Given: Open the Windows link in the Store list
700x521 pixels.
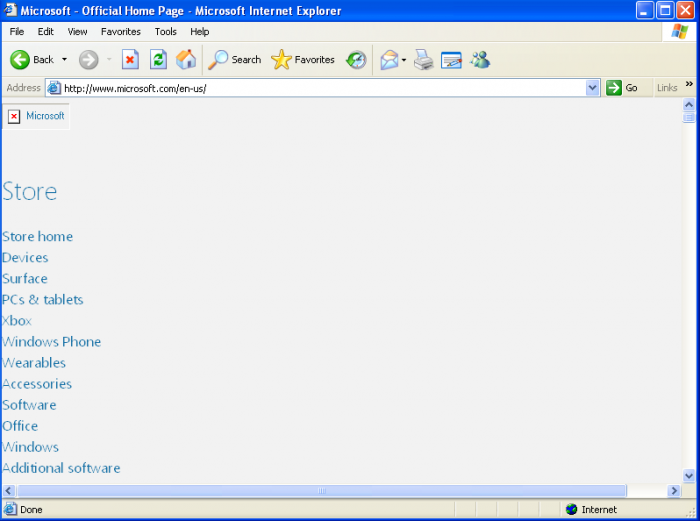Looking at the screenshot, I should tap(30, 447).
